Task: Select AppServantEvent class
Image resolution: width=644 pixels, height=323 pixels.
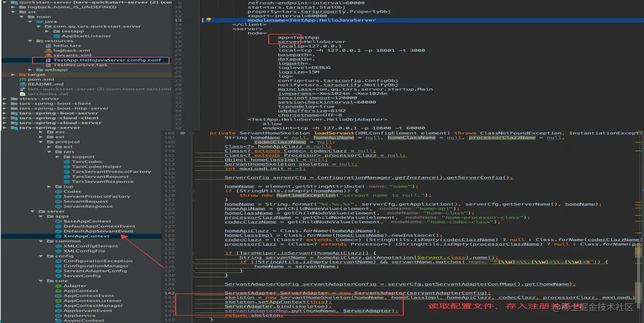Action: 88,310
